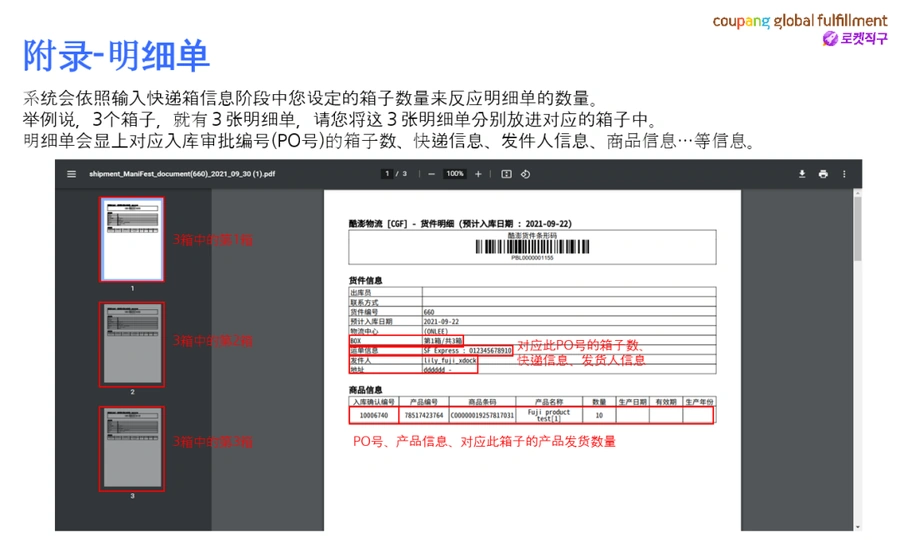Click the 附录-明细单 heading
Image resolution: width=900 pixels, height=540 pixels.
click(x=117, y=56)
